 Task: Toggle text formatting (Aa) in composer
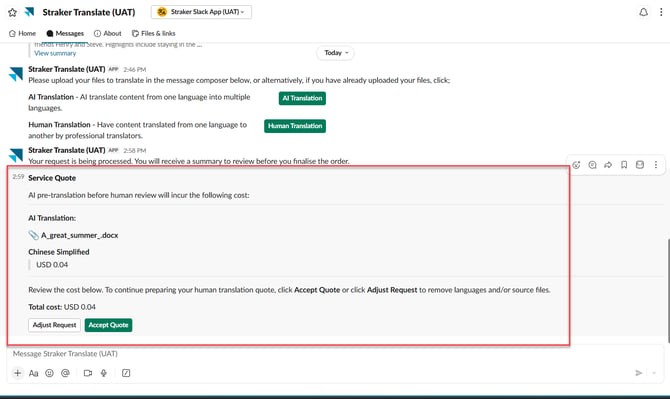click(x=33, y=373)
